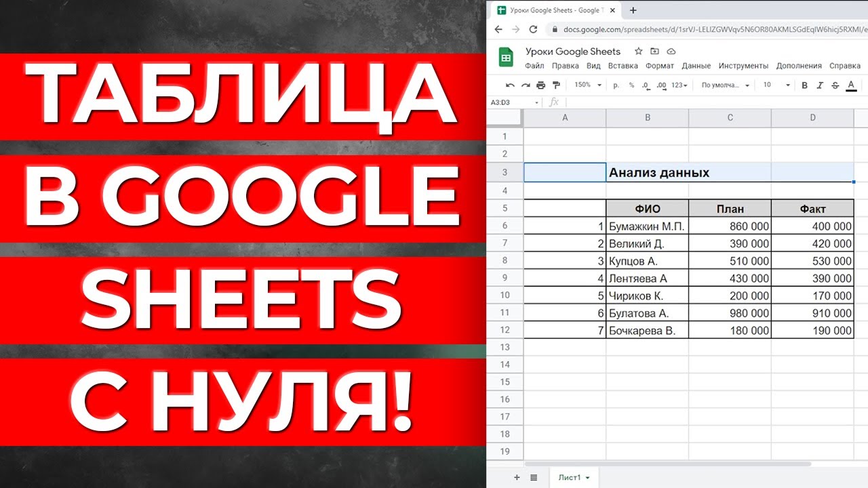Click the value 170 000 cell
Screen dimensions: 868x488
click(813, 296)
